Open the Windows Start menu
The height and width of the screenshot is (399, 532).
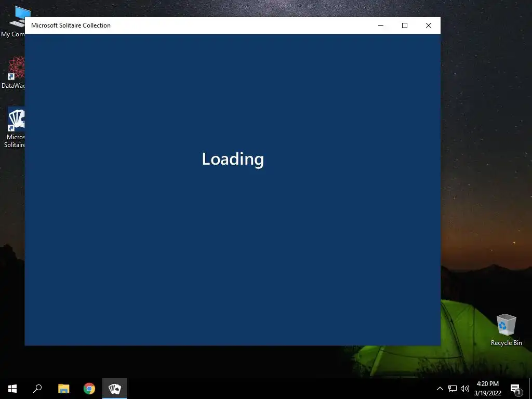point(12,389)
